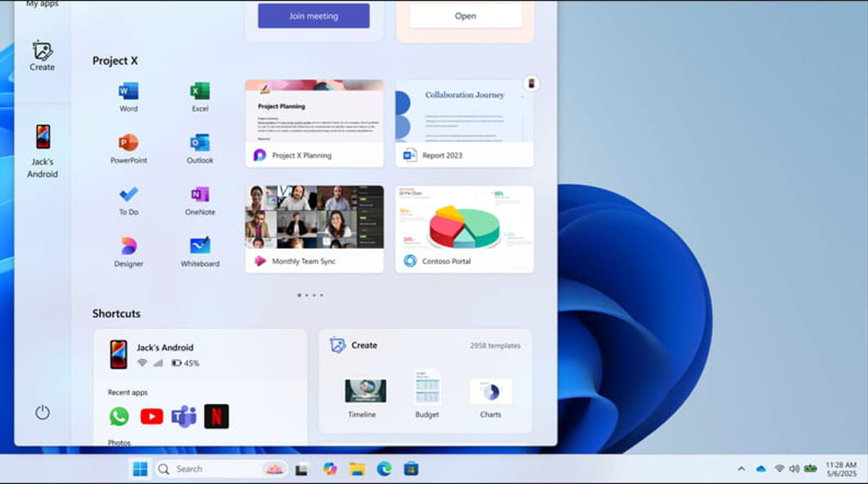Open Outlook app icon
868x484 pixels.
click(x=200, y=148)
